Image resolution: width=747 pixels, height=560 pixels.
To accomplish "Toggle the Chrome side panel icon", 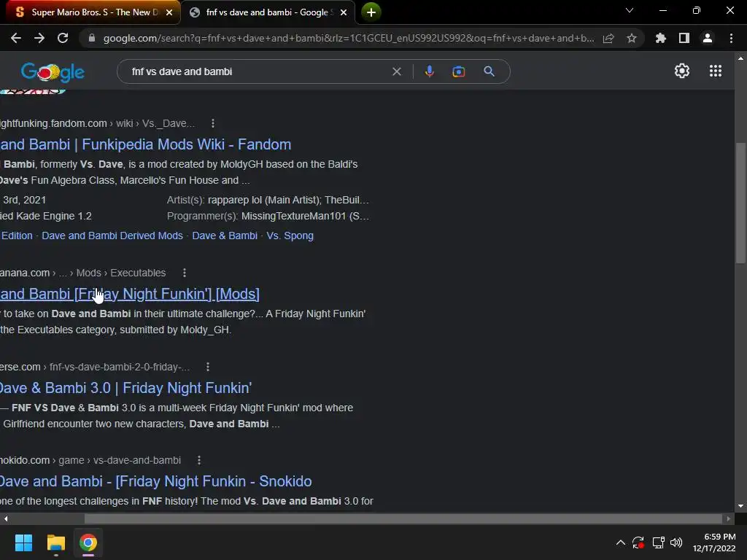I will click(684, 38).
